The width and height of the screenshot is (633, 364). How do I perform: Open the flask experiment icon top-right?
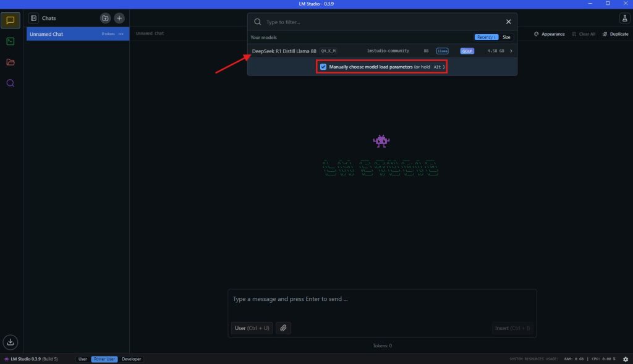pyautogui.click(x=624, y=18)
